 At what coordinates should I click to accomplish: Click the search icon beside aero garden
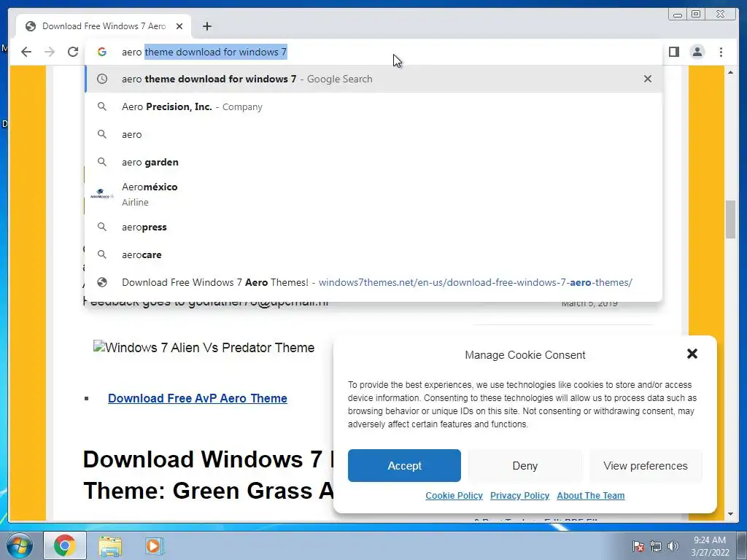point(102,162)
